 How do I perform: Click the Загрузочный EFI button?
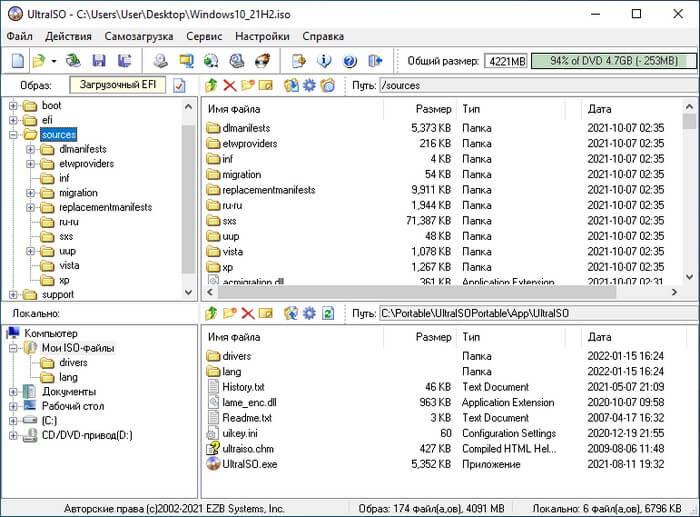[118, 85]
